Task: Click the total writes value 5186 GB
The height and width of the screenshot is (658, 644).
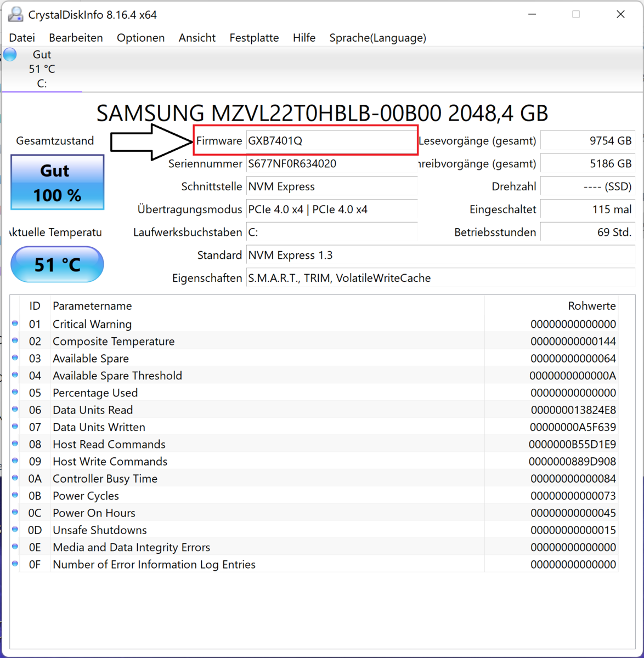Action: [588, 164]
